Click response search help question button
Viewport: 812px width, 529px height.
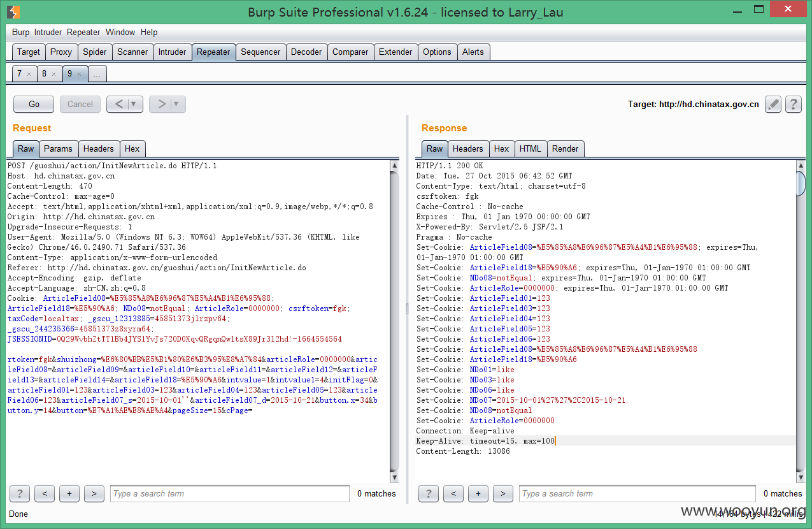(429, 493)
